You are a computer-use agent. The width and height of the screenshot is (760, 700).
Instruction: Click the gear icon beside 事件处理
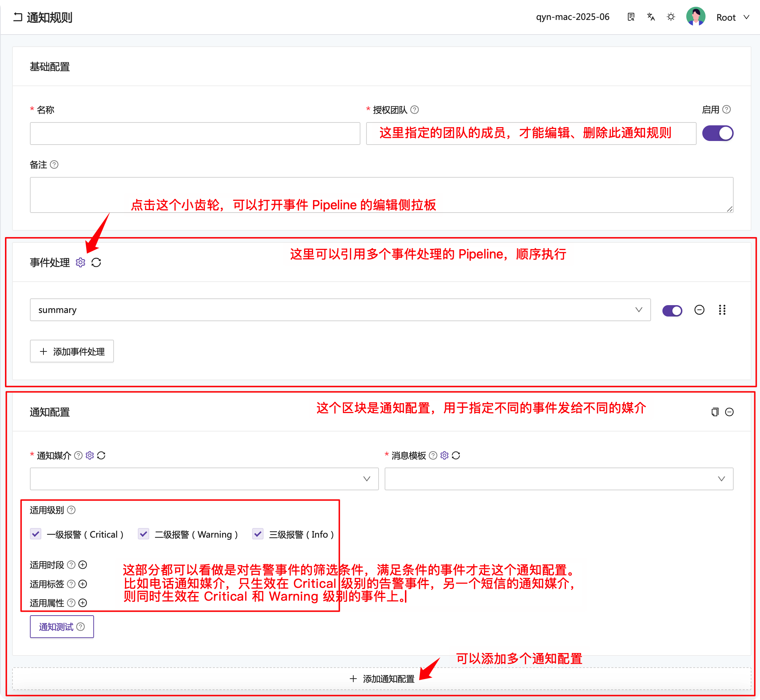pyautogui.click(x=80, y=262)
